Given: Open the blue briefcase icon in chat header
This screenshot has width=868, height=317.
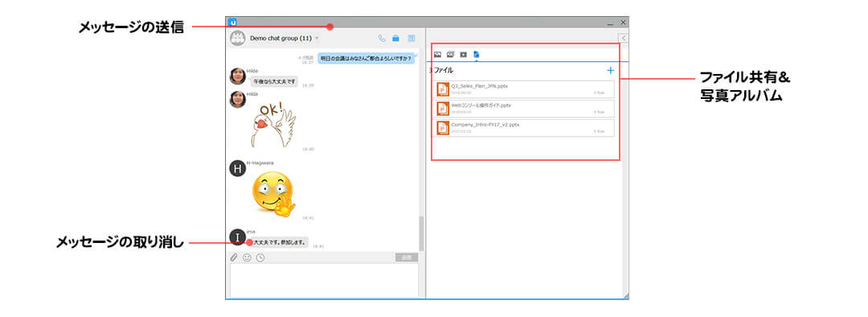Looking at the screenshot, I should point(395,39).
